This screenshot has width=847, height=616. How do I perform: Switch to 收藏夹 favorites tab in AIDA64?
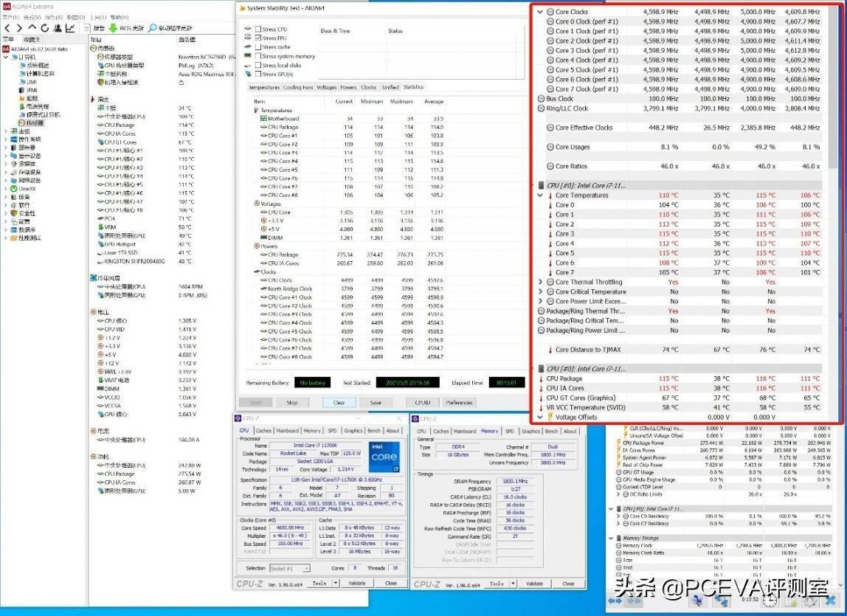(32, 39)
